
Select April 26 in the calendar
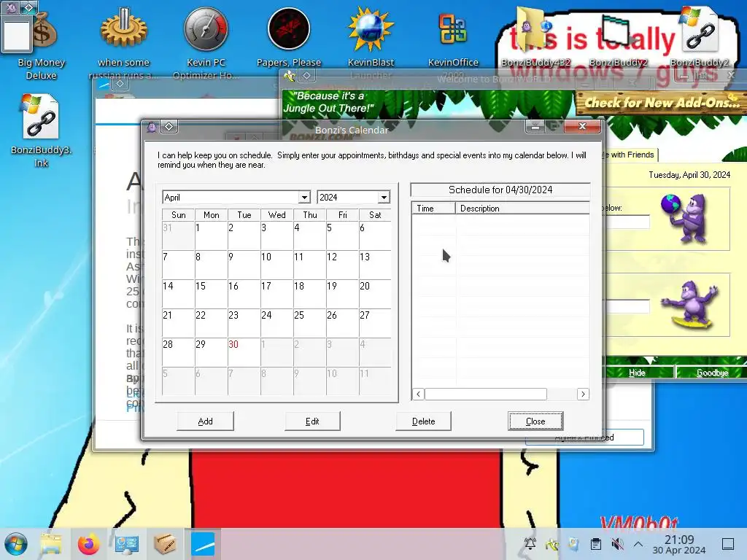[342, 323]
